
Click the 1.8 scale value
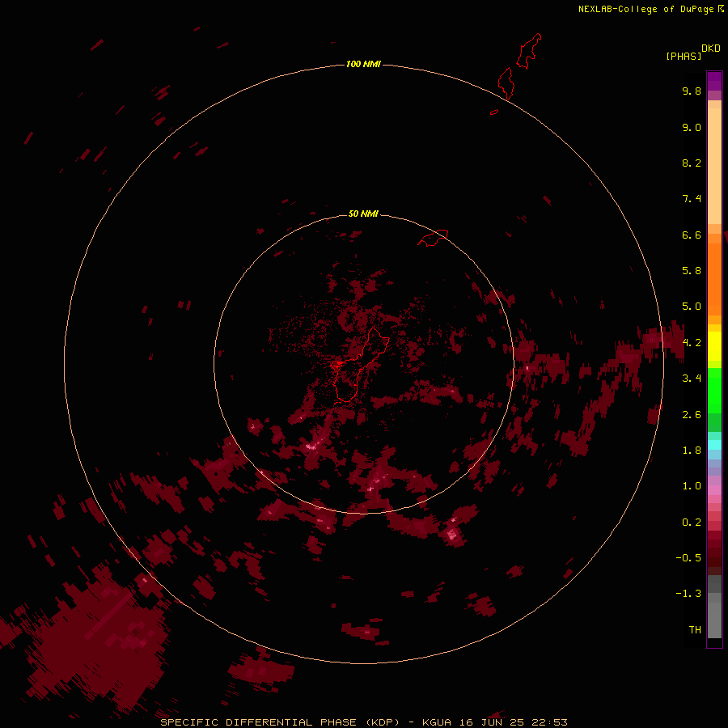click(692, 451)
